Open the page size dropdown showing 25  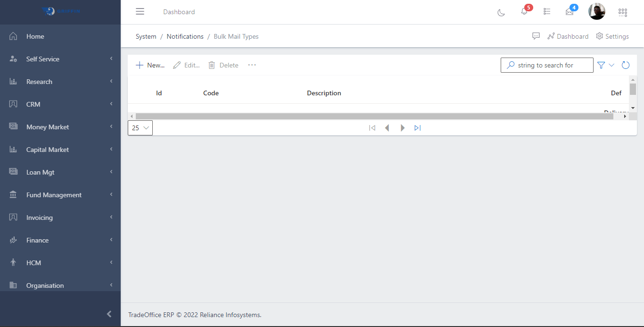(140, 128)
